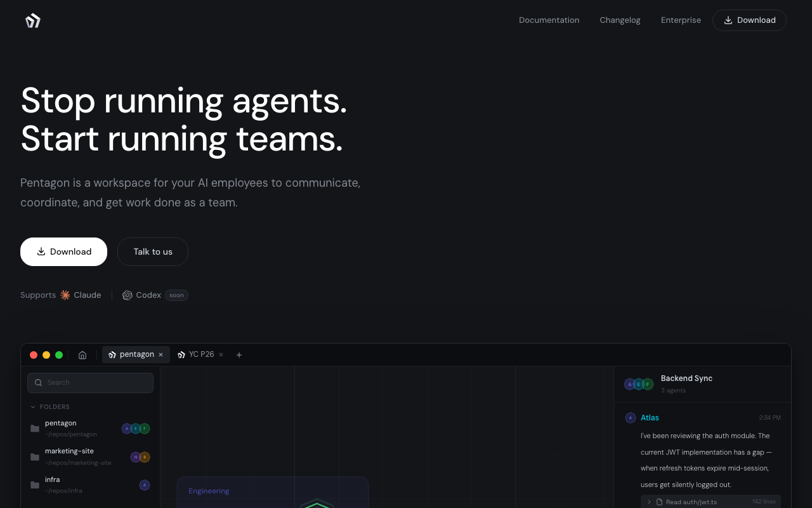
Task: Click the magnifier icon in Search
Action: [39, 383]
